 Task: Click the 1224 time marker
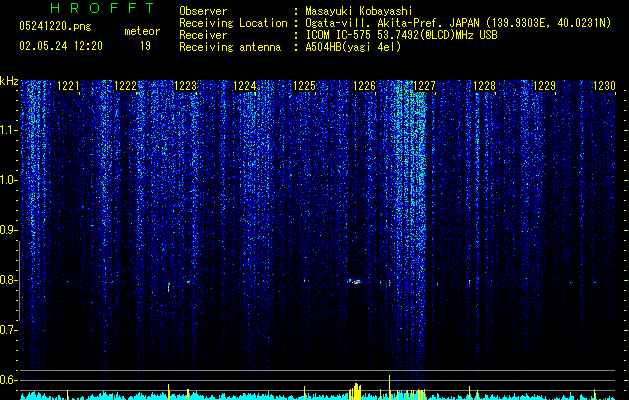click(245, 86)
